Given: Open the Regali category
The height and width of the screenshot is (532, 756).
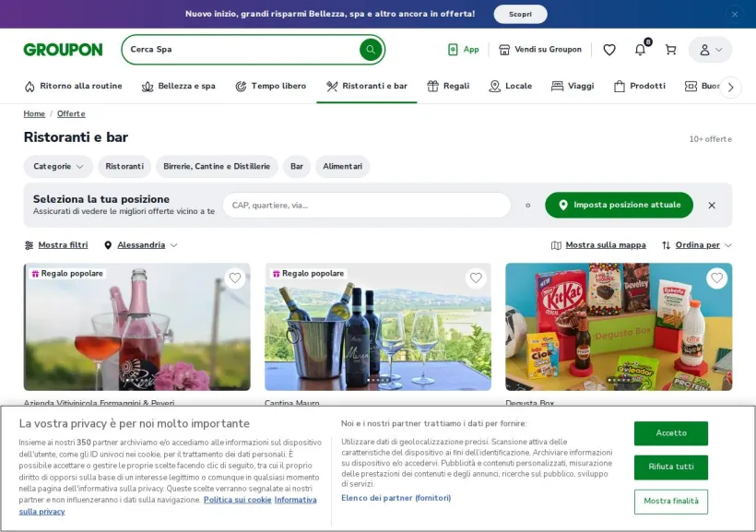Looking at the screenshot, I should 448,87.
